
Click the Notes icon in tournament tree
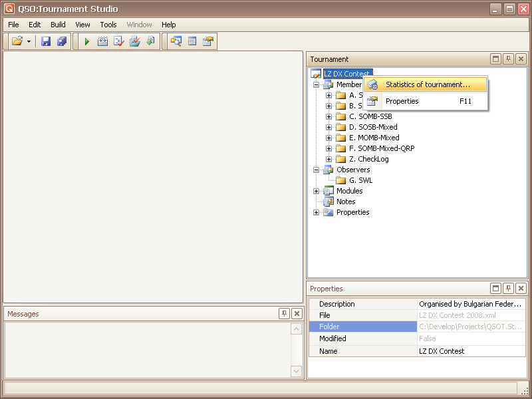328,201
